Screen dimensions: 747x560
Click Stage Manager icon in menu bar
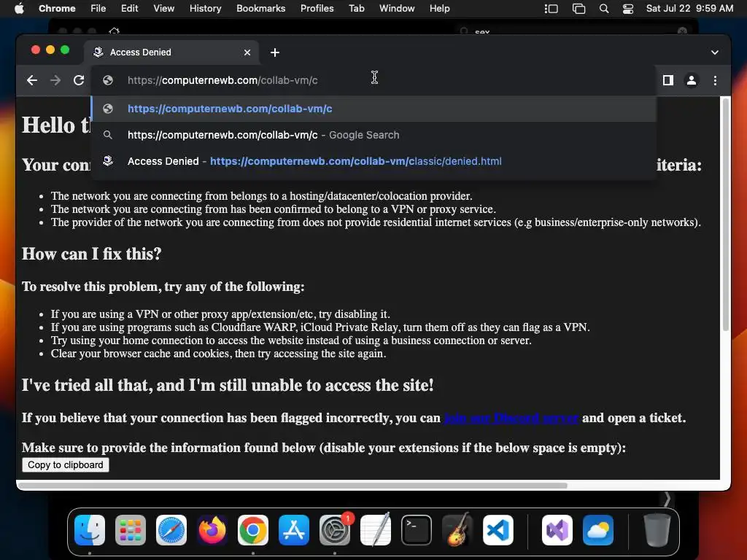pos(551,9)
